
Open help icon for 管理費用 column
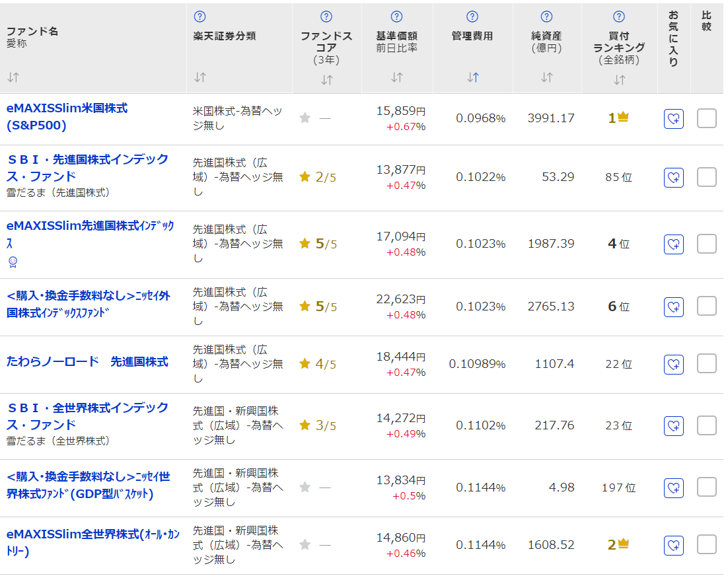click(472, 17)
